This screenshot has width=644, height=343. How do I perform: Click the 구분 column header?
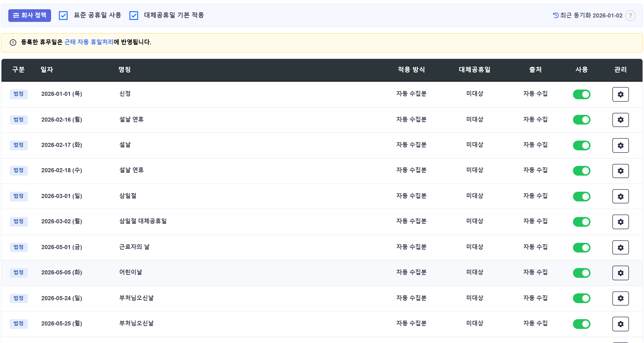tap(18, 70)
